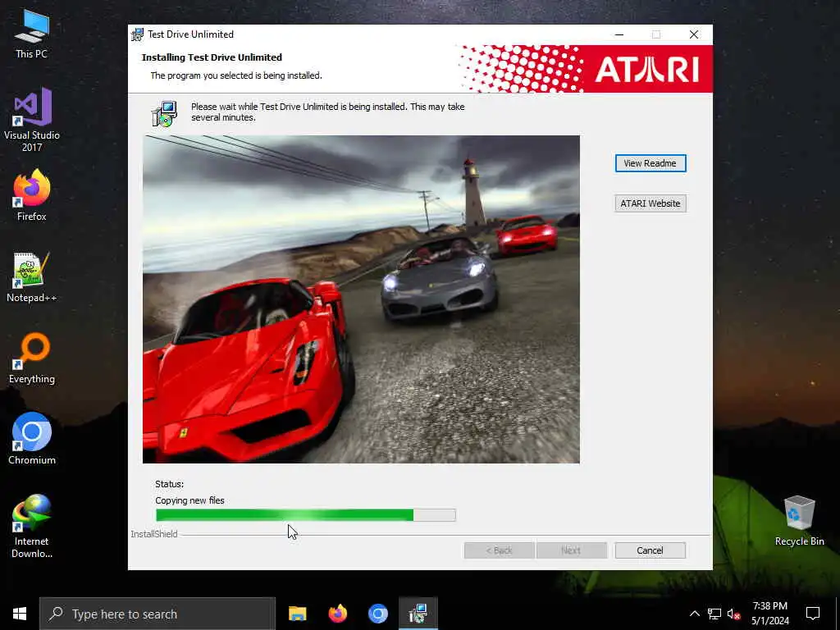Show hidden system tray icons

(694, 614)
